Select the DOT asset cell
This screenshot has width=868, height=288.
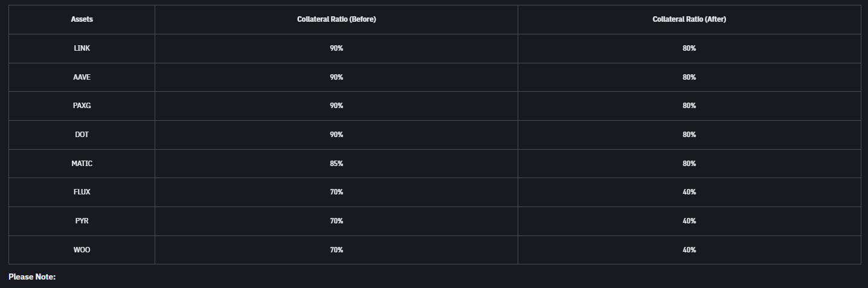coord(82,135)
